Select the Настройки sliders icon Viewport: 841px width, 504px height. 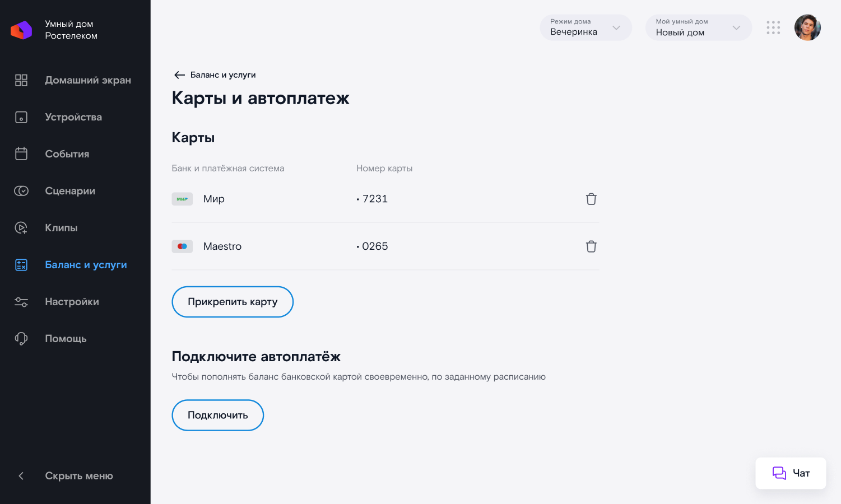click(21, 302)
